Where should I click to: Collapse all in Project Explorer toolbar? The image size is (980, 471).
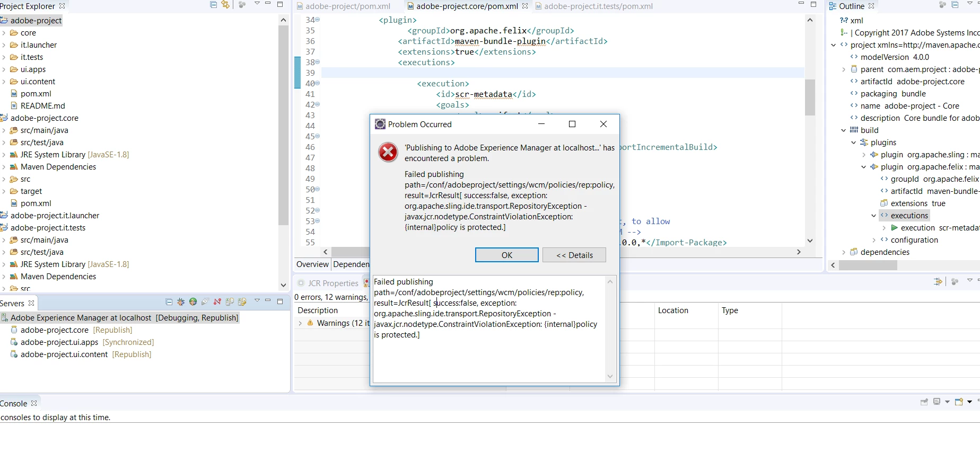coord(213,5)
